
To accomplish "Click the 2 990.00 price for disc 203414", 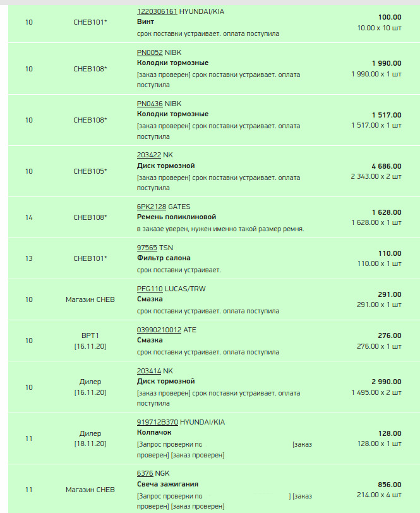I will coord(387,382).
